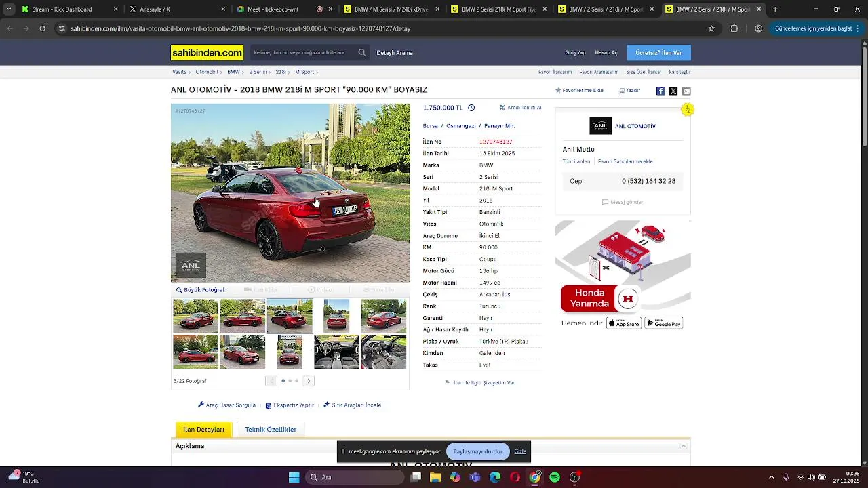
Task: Click Hesap Aç link
Action: coord(606,53)
